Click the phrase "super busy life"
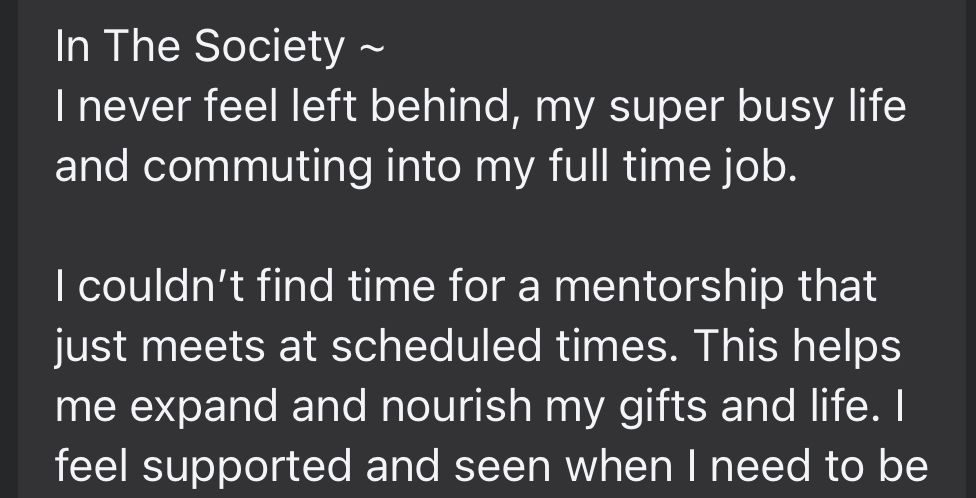This screenshot has height=498, width=976. click(760, 107)
